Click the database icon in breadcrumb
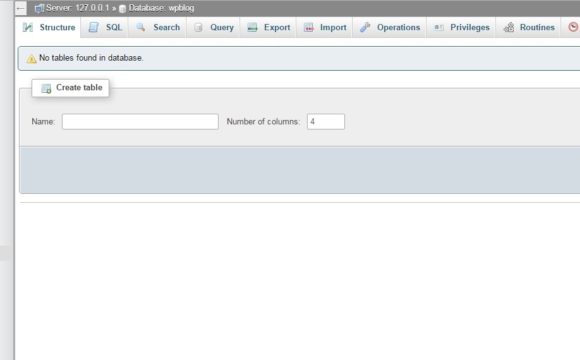 click(122, 9)
